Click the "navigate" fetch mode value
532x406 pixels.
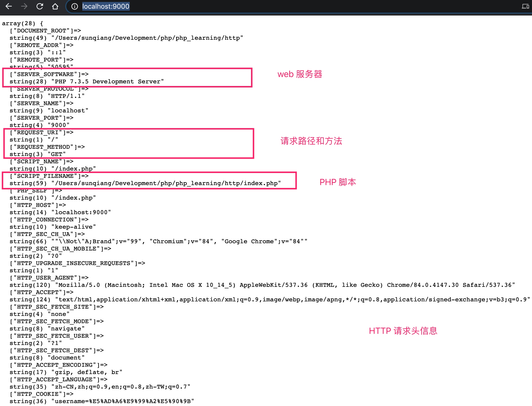66,329
